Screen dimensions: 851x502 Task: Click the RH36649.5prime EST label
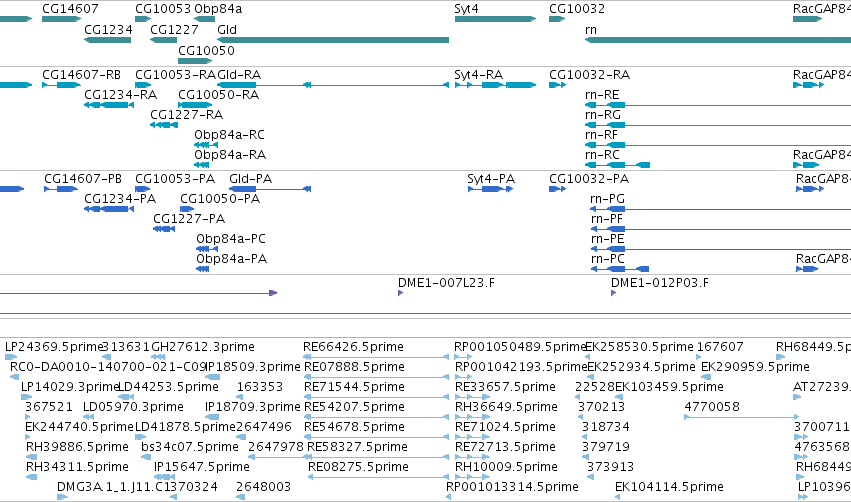506,408
